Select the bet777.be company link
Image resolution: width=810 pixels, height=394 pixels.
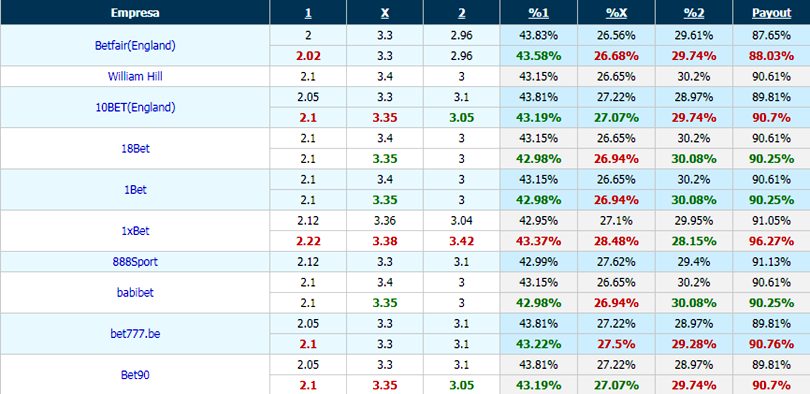tap(135, 334)
